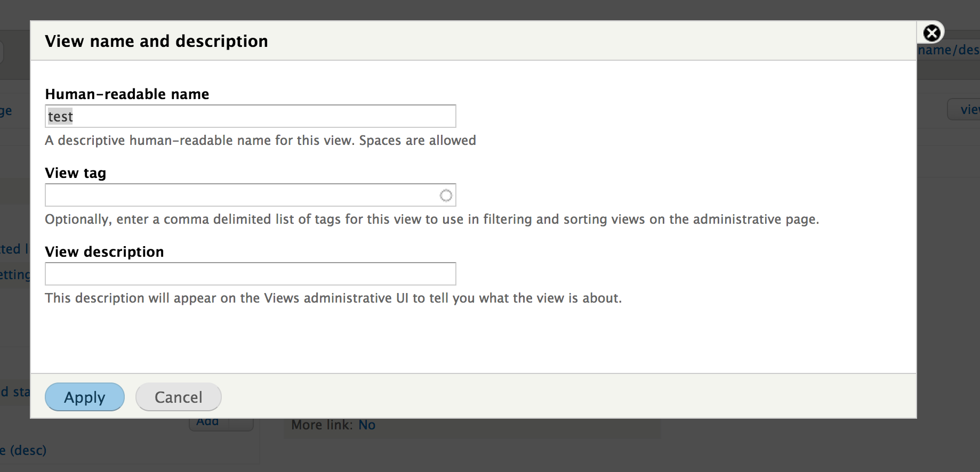This screenshot has width=980, height=472.
Task: Focus the Human-readable name text field
Action: tap(250, 116)
